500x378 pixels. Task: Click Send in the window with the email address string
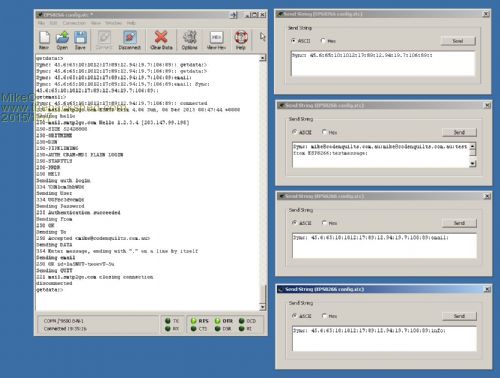tap(459, 132)
